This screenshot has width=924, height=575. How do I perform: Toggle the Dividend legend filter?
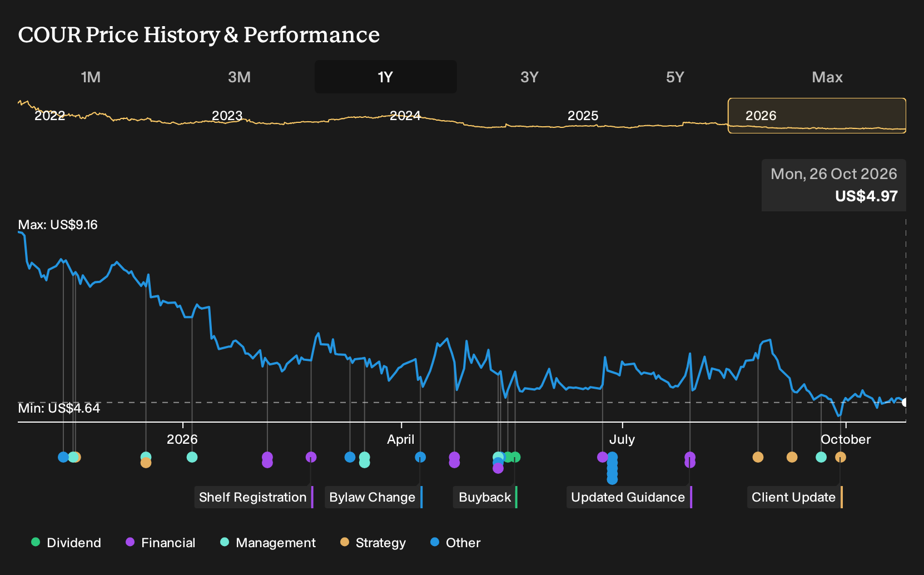click(x=66, y=543)
